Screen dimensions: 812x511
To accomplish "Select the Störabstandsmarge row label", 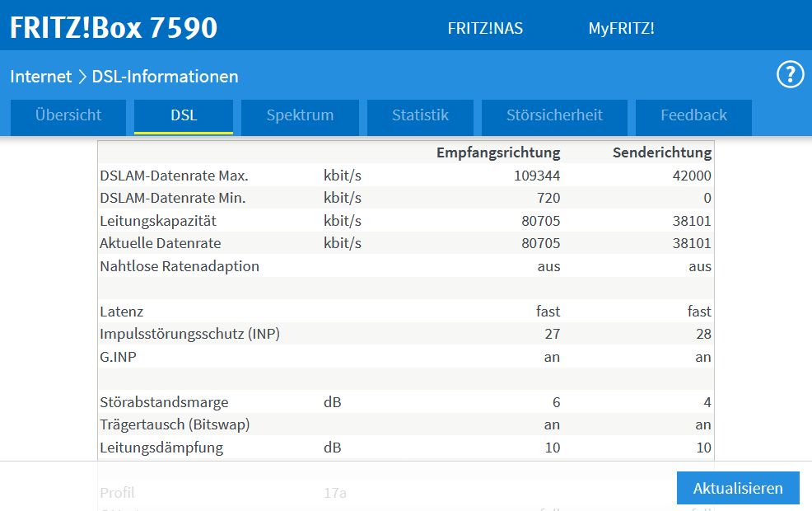I will click(x=164, y=402).
